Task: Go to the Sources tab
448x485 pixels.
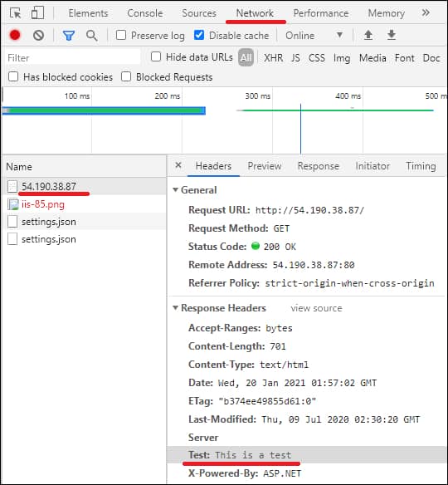Action: (199, 13)
